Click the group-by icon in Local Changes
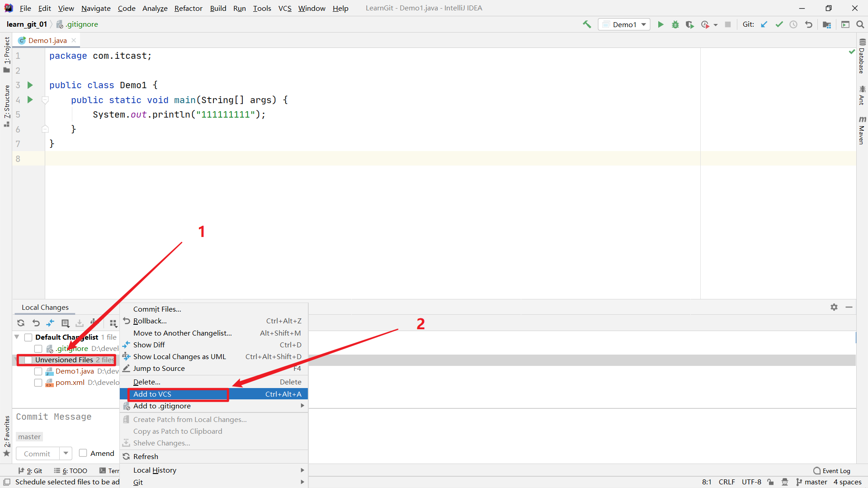This screenshot has width=868, height=488. click(x=113, y=323)
